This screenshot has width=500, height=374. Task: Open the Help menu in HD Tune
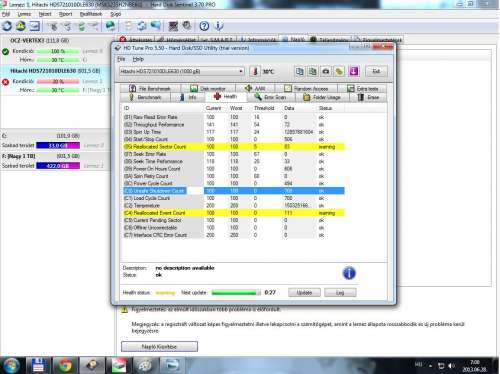coord(138,59)
